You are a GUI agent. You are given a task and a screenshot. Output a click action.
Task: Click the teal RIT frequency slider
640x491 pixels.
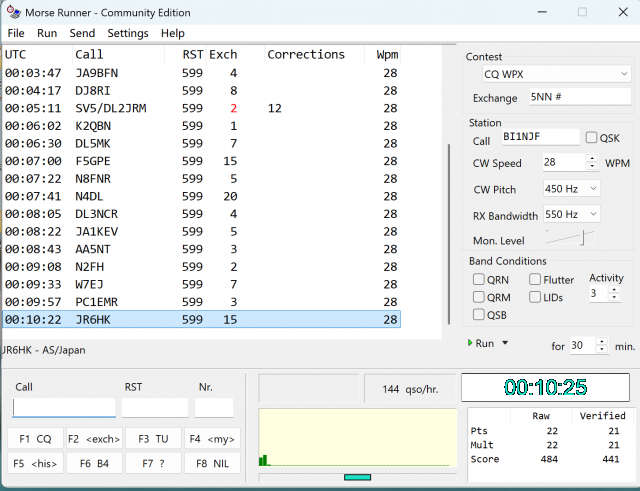(x=358, y=477)
